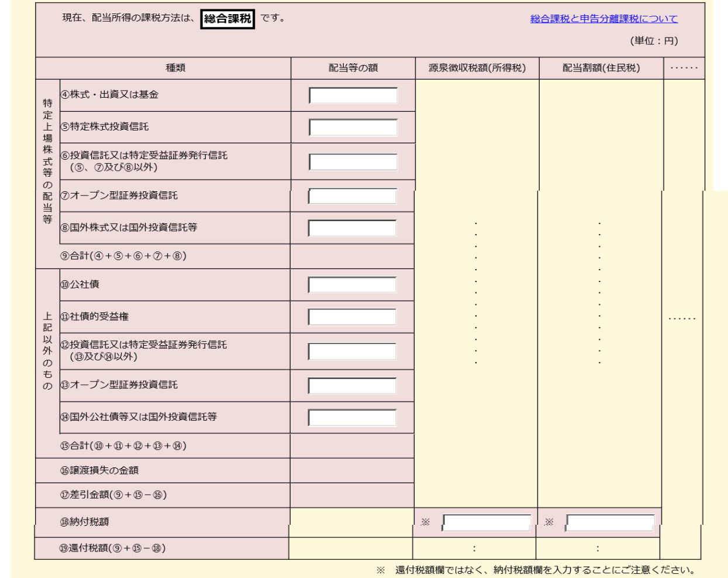728x578 pixels.
Task: Click ⑱納付税額 field under 配当割額(住民税)
Action: pos(610,522)
